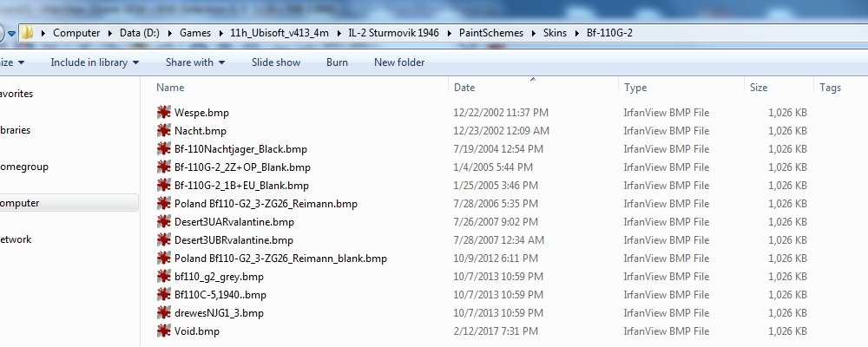
Task: Select Desert3UBRvalantine.bmp file name
Action: click(233, 241)
